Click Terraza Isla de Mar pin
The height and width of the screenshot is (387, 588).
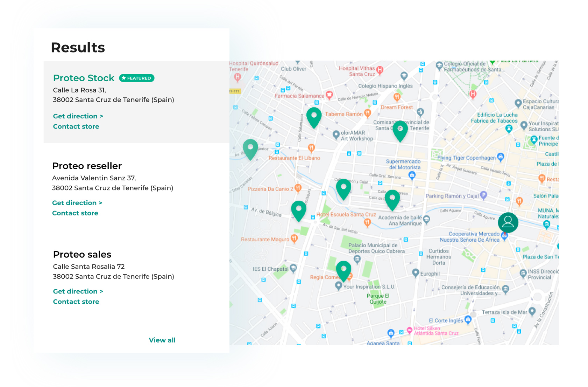click(x=532, y=311)
